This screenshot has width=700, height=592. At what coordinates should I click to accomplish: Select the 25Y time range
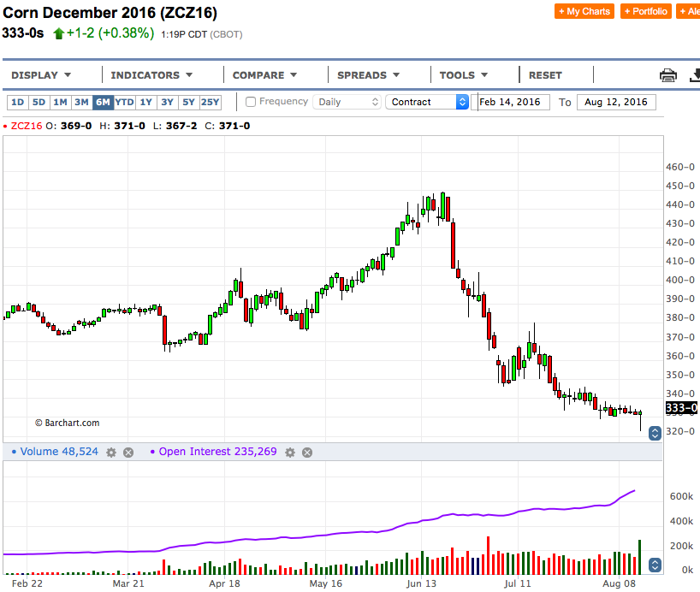(211, 103)
